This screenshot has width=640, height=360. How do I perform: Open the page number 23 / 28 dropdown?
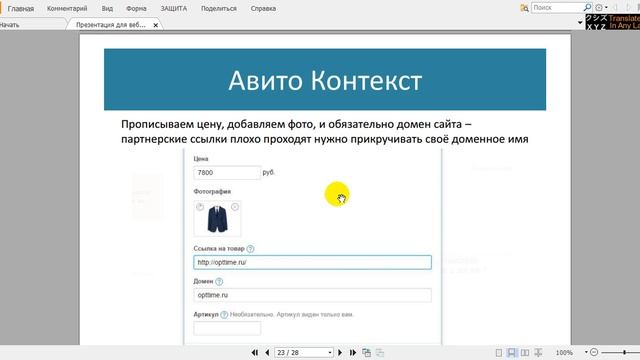point(330,353)
